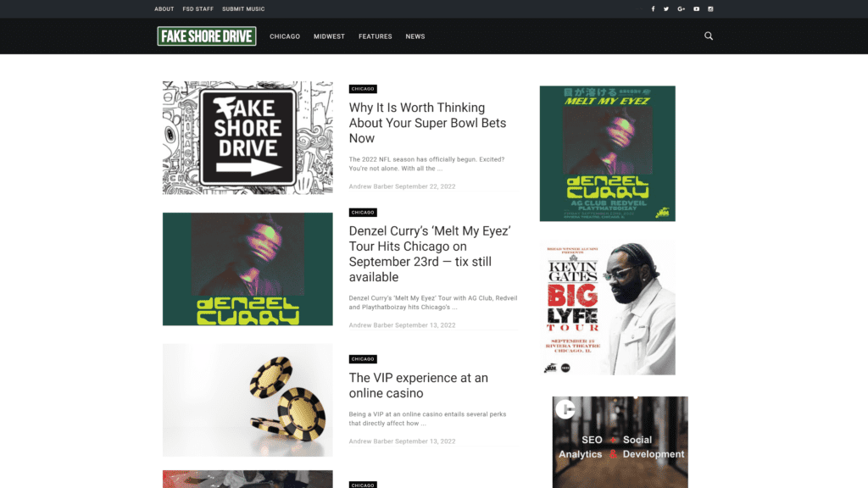868x488 pixels.
Task: Open Denzel Curry article thumbnail
Action: [x=248, y=269]
